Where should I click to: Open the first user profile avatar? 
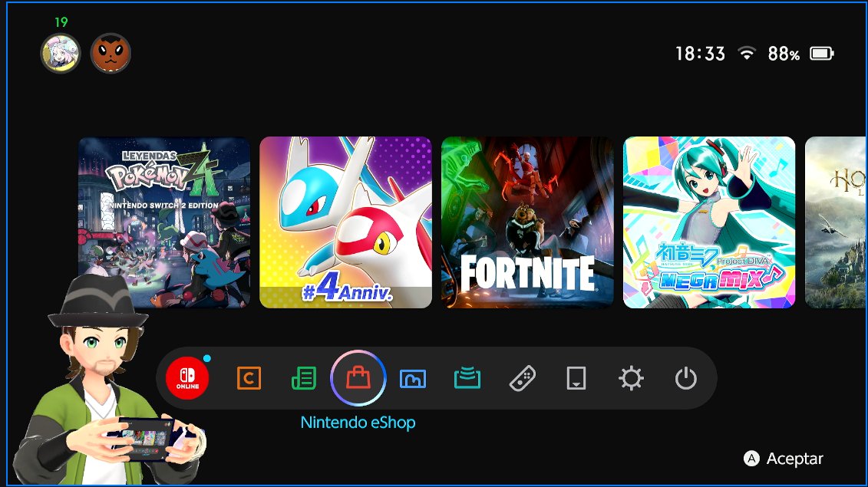tap(61, 54)
